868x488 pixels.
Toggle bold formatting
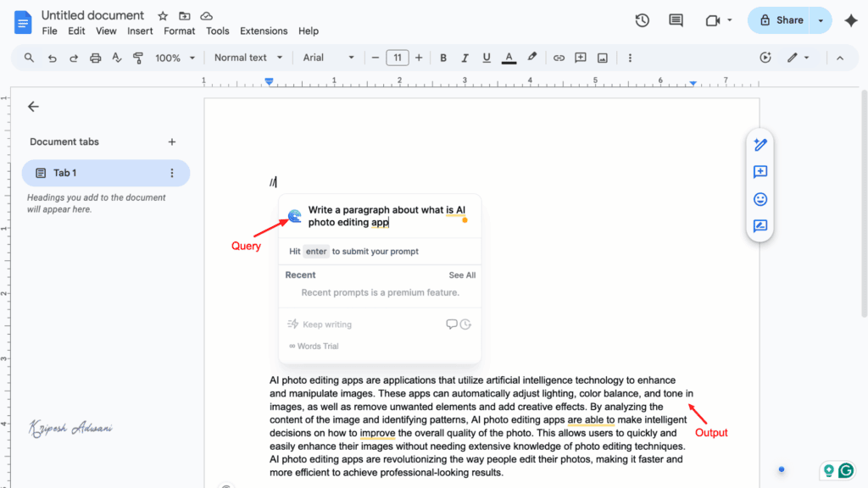click(x=443, y=58)
